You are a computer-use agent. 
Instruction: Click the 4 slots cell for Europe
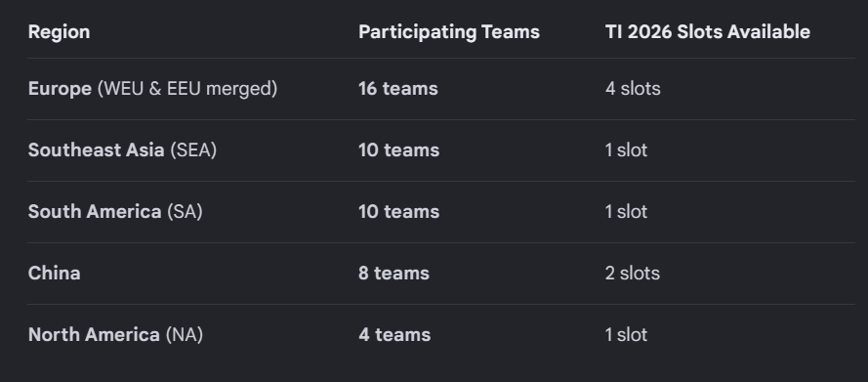pos(633,89)
